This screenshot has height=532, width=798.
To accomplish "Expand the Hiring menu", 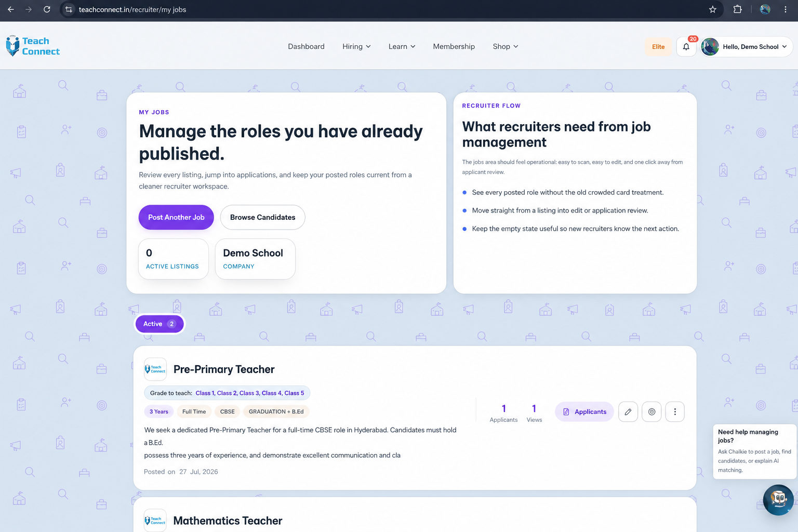I will (x=356, y=47).
